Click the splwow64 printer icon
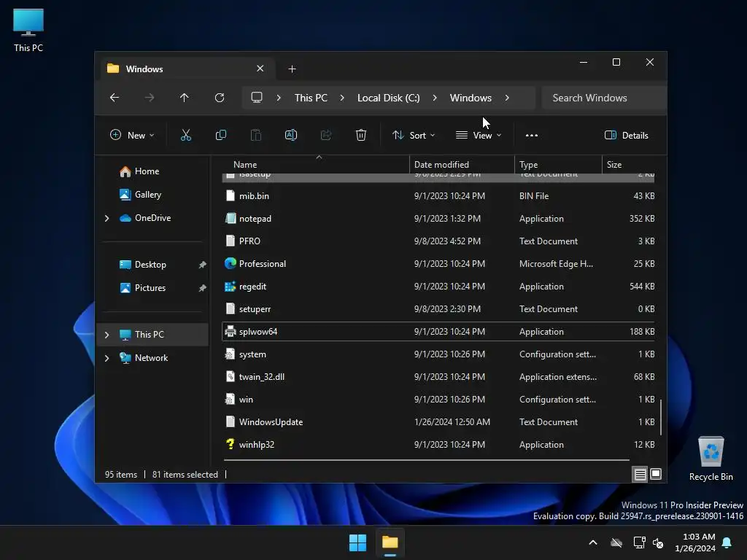747x560 pixels. [x=231, y=332]
